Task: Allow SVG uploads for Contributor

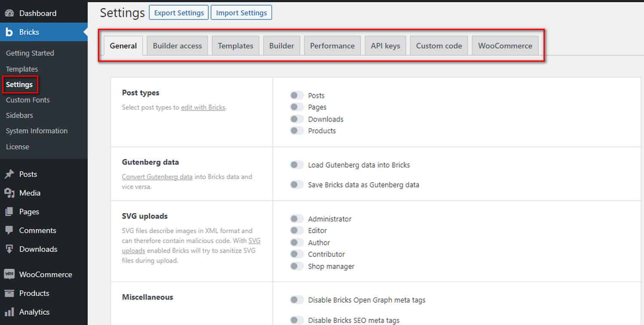Action: click(297, 254)
